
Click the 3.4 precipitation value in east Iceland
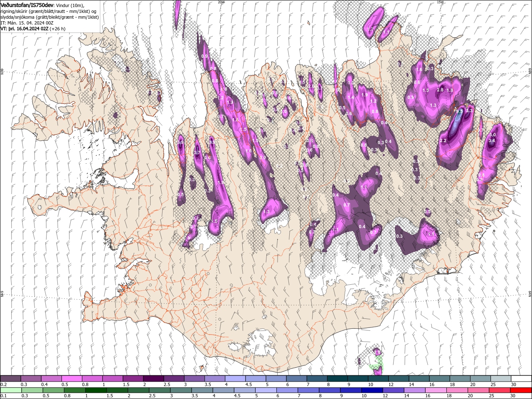pyautogui.click(x=492, y=141)
